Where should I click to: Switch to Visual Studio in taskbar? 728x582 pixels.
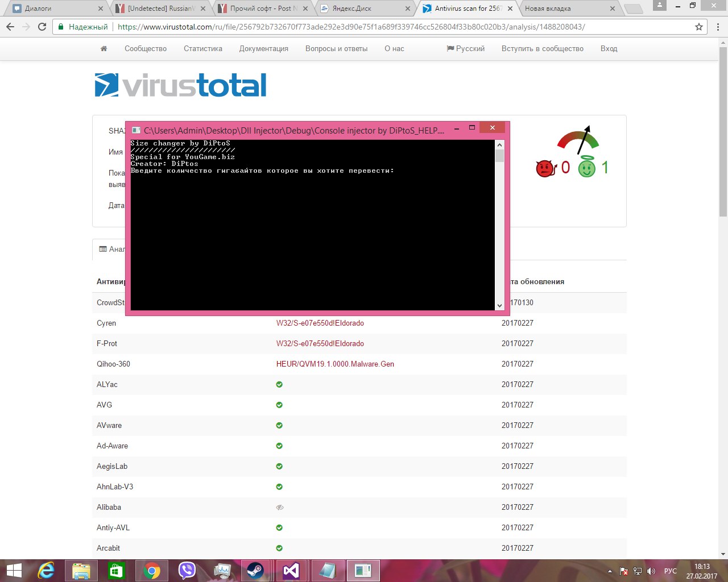291,571
